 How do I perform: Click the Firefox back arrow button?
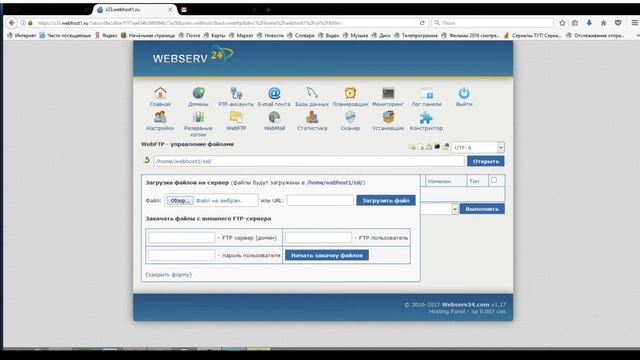point(12,23)
